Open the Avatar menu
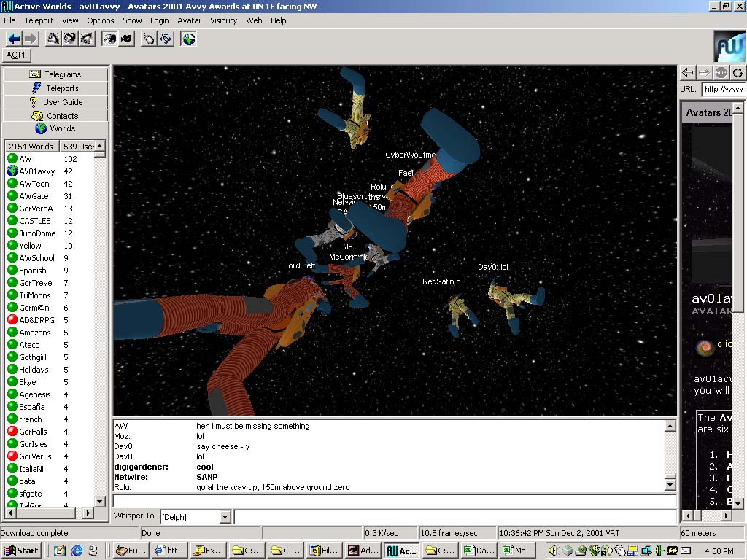This screenshot has width=747, height=560. click(190, 20)
